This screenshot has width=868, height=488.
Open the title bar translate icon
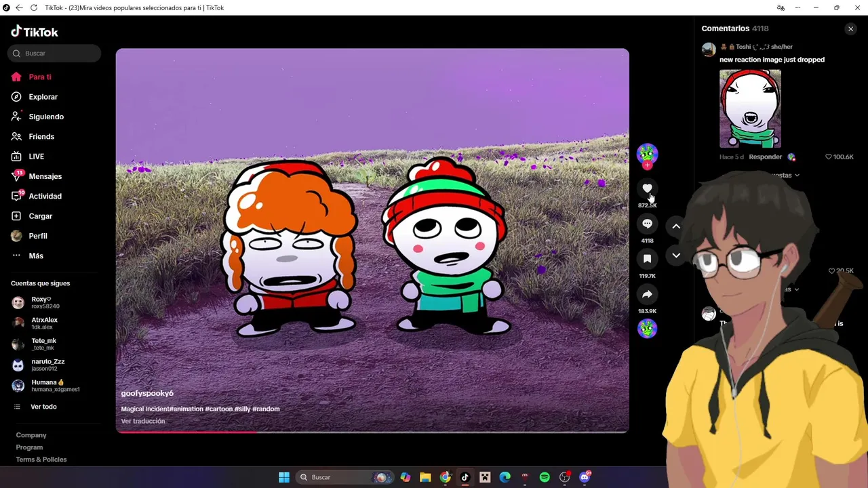click(781, 7)
